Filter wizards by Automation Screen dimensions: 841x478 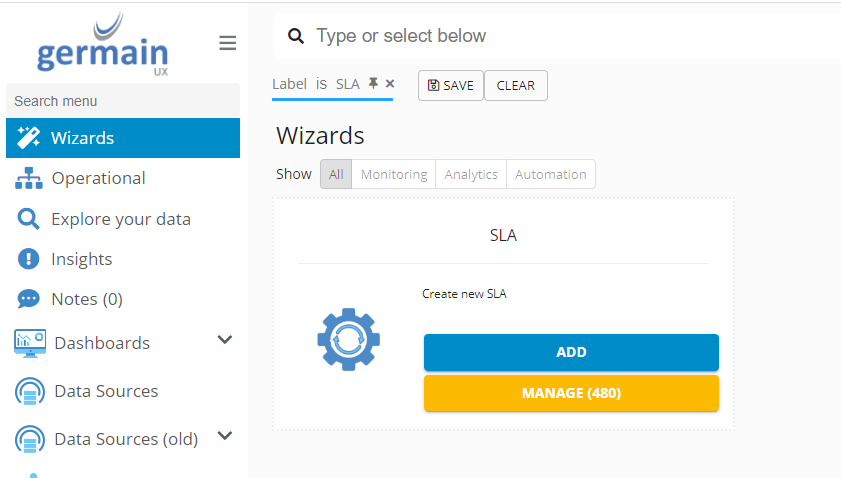(x=551, y=174)
